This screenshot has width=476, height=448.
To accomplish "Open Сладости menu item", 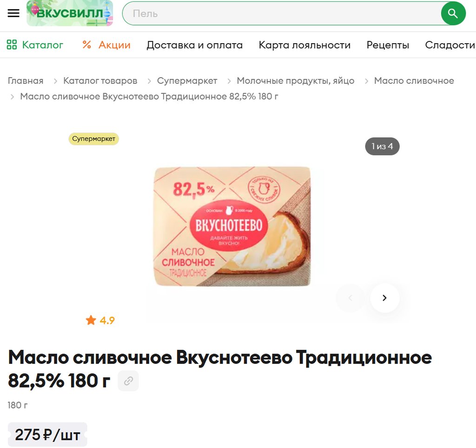I will [x=450, y=45].
